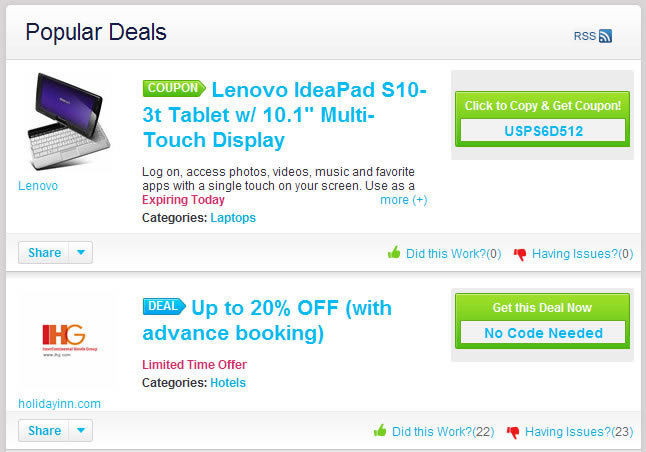The width and height of the screenshot is (646, 452).
Task: Click the blue DEAL tag badge
Action: 164,305
